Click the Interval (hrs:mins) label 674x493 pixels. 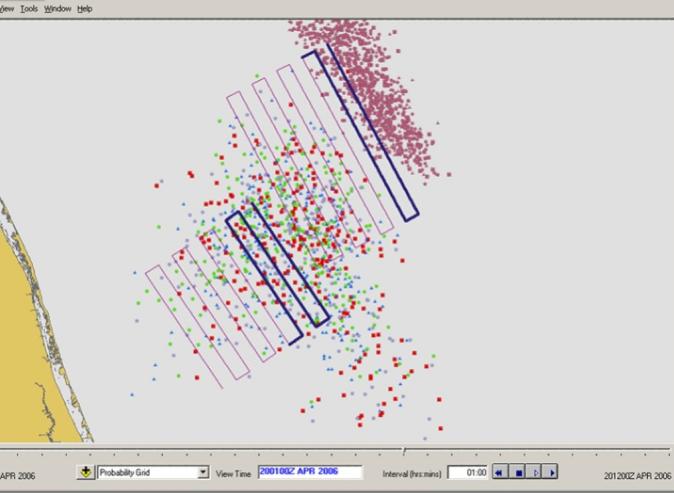[412, 474]
